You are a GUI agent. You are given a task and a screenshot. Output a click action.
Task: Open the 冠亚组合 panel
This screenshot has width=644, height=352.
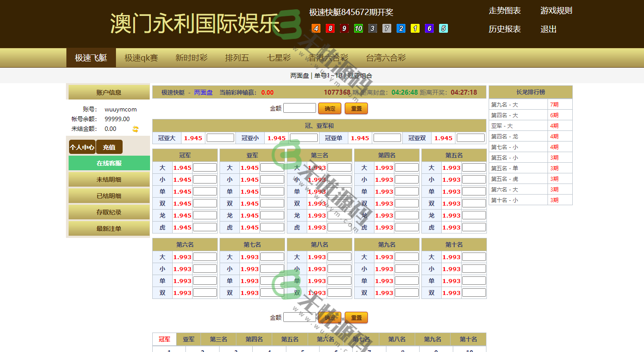pos(358,76)
